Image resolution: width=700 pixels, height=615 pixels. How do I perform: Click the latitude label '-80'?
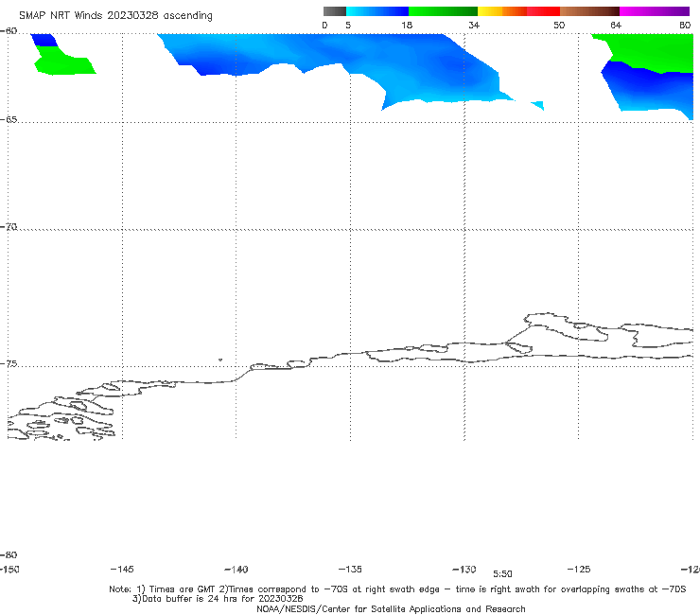(9, 554)
